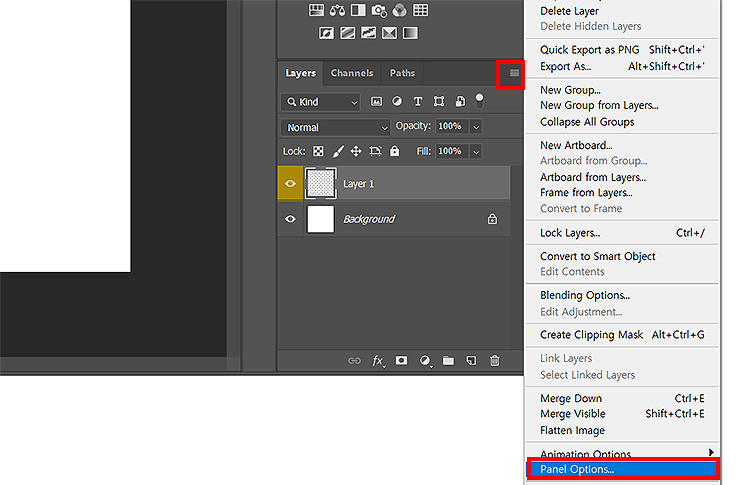Hide the Background layer eye icon

point(290,219)
